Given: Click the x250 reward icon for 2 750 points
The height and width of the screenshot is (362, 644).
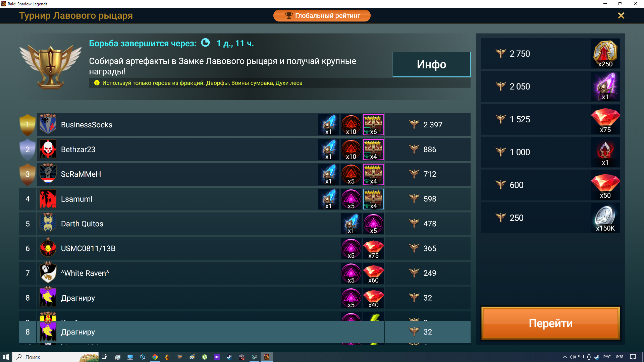Looking at the screenshot, I should (x=605, y=54).
